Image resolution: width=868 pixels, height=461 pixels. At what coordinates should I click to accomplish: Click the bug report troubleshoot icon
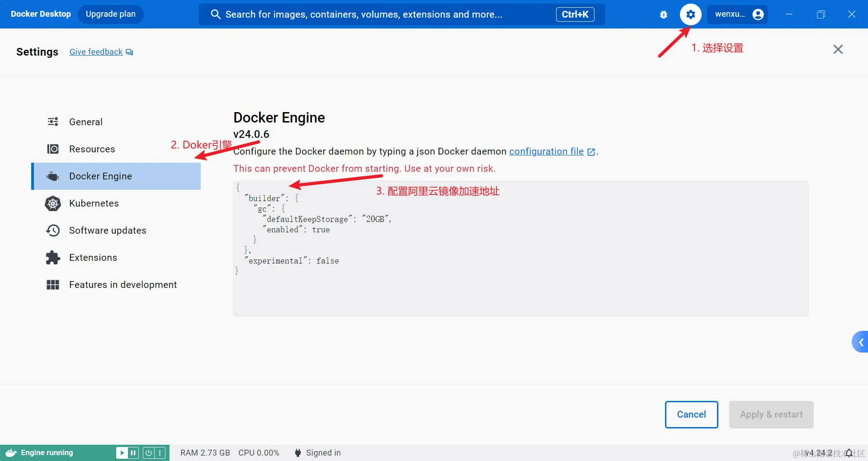(x=664, y=14)
